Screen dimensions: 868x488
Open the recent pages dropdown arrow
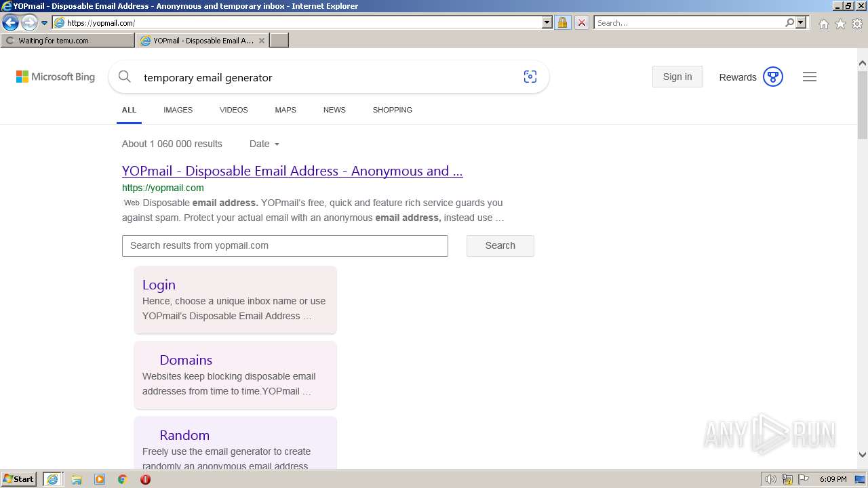[45, 23]
